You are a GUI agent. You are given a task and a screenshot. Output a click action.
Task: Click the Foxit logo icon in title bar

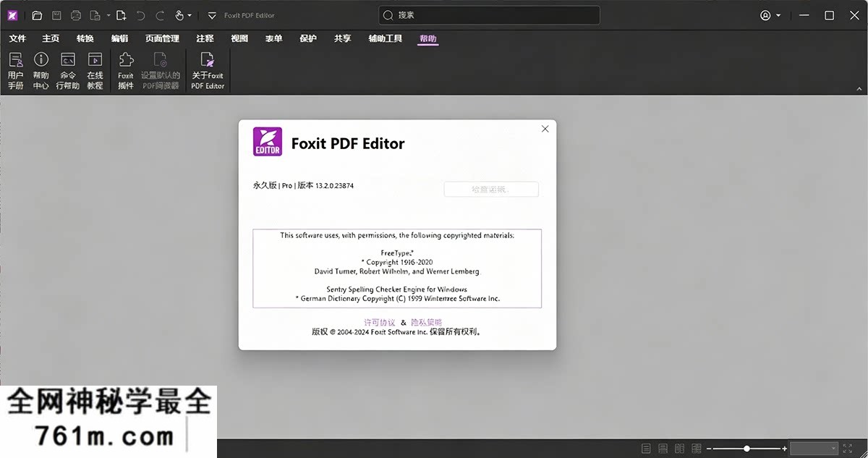click(13, 15)
